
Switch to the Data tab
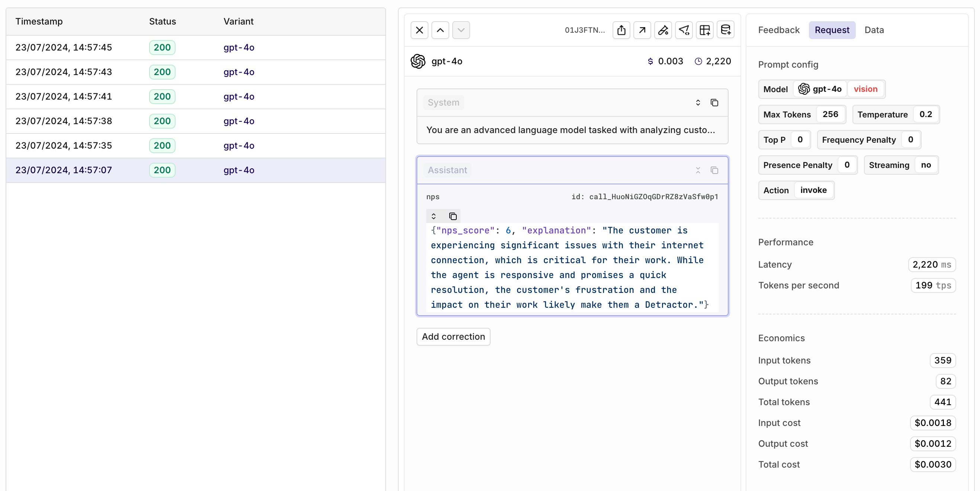[x=874, y=30]
